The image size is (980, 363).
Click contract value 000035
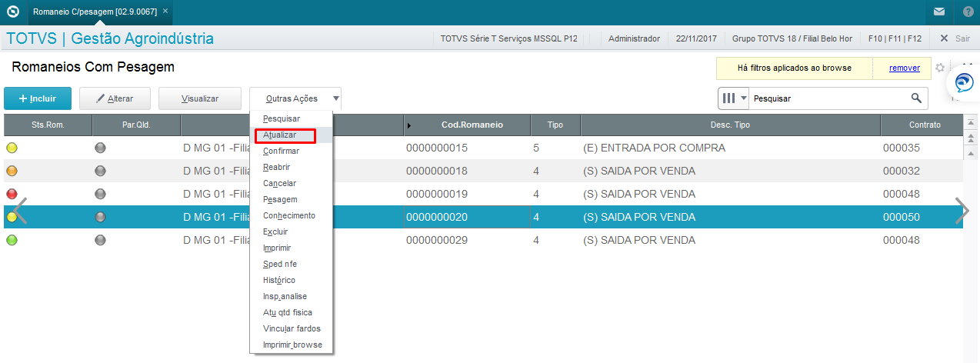(x=902, y=148)
